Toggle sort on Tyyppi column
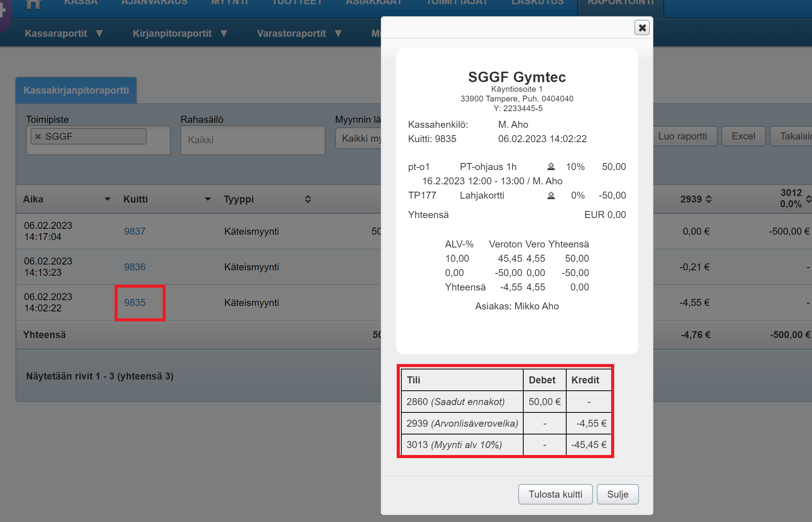This screenshot has height=522, width=812. point(308,199)
